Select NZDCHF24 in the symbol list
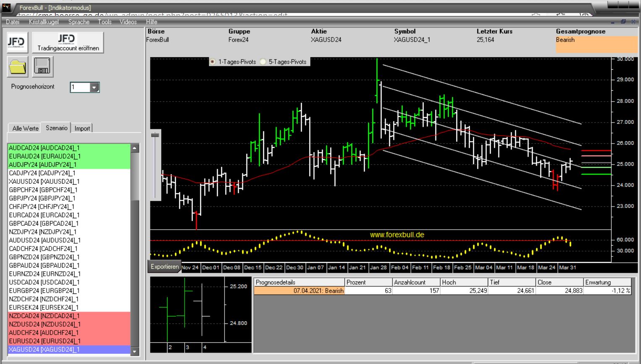Viewport: 641px width, 364px height. click(x=69, y=299)
